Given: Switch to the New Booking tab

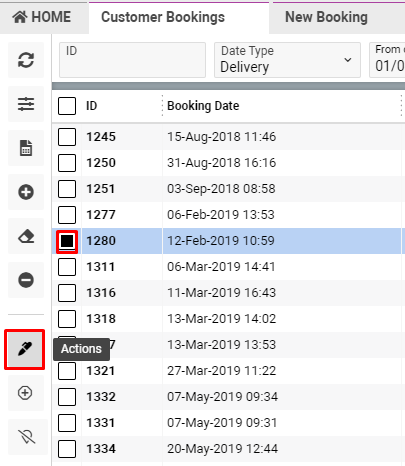Looking at the screenshot, I should pos(326,17).
